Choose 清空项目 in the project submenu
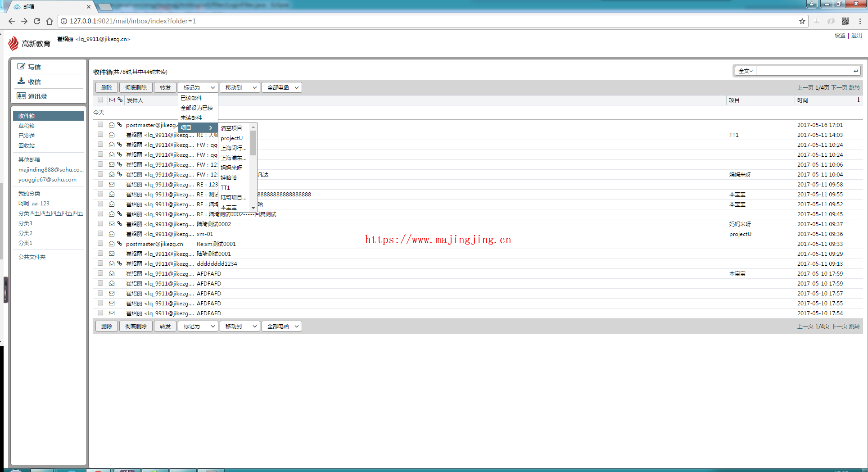 click(235, 128)
